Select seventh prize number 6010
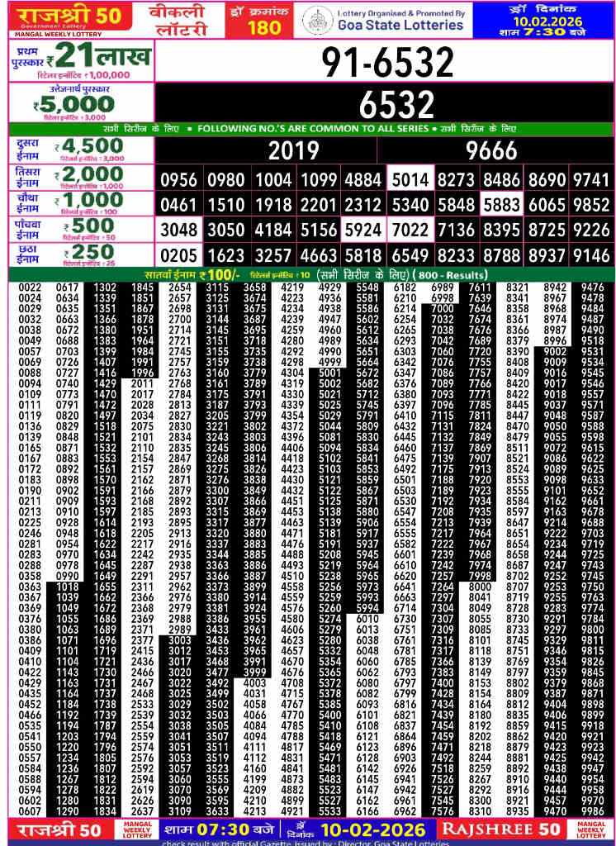The width and height of the screenshot is (616, 846). pyautogui.click(x=367, y=619)
